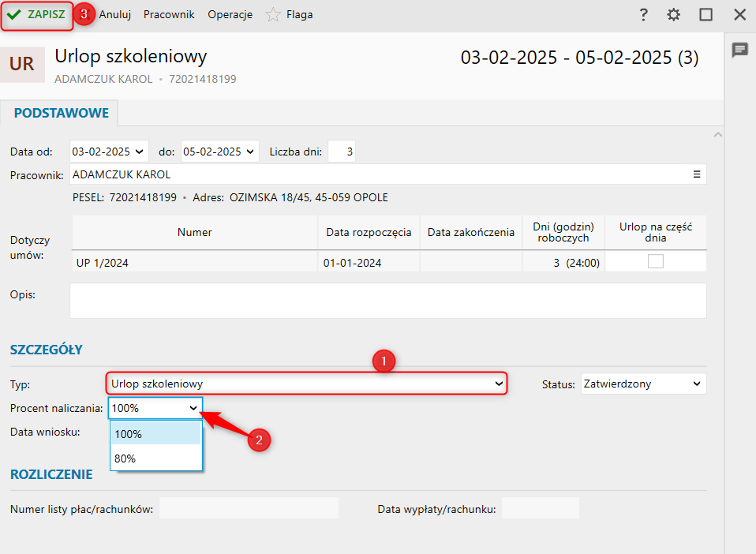
Task: Maximize the window using square icon
Action: [705, 14]
